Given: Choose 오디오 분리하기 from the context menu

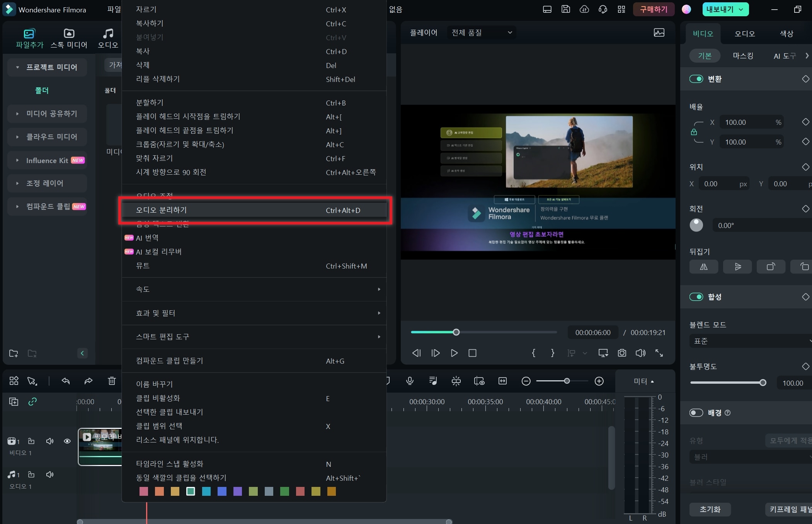Looking at the screenshot, I should (254, 210).
